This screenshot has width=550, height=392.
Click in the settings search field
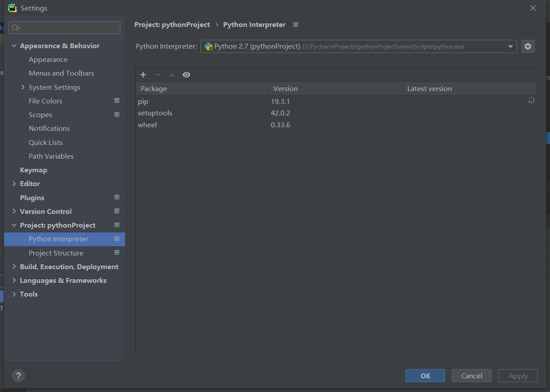(64, 28)
